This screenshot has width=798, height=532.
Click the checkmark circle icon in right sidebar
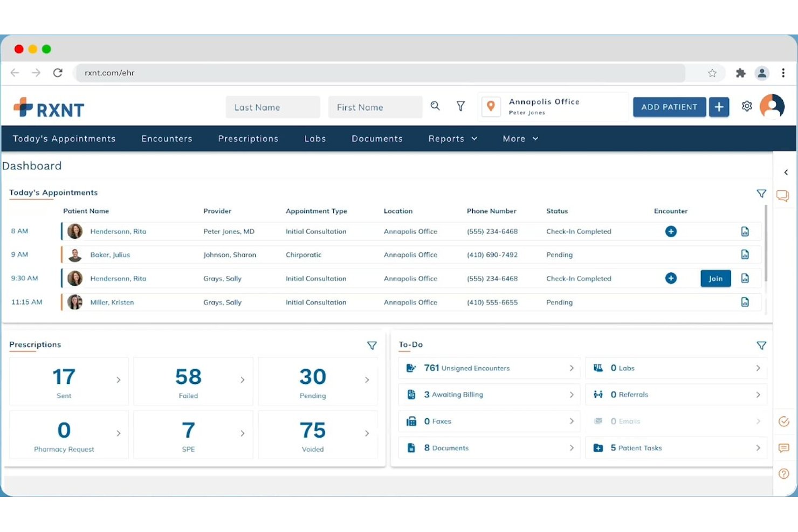click(784, 422)
